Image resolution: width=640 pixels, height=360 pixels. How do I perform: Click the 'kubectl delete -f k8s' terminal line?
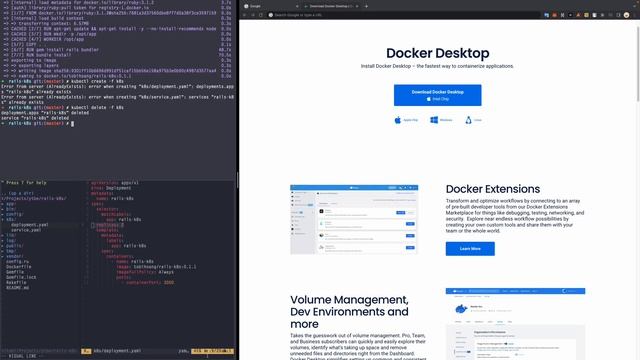pos(62,107)
